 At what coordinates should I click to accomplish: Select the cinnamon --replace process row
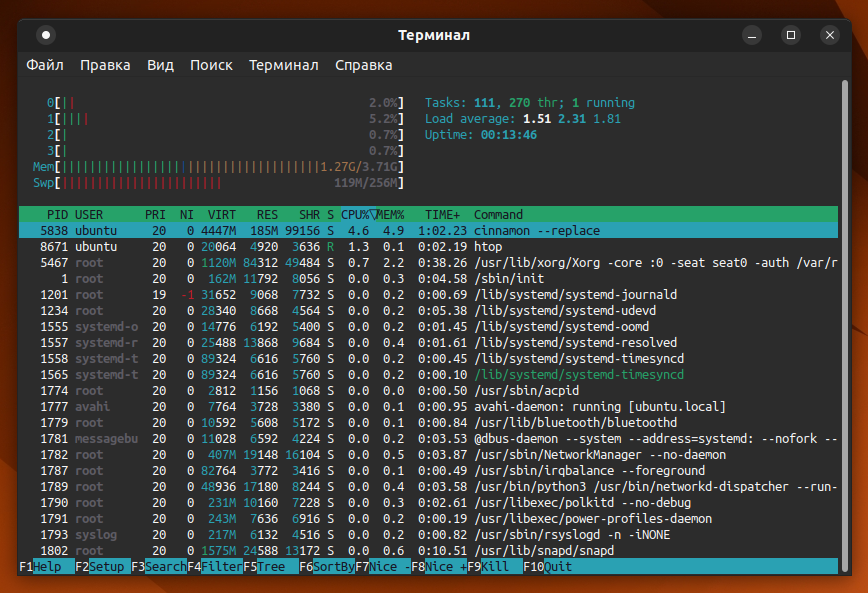coord(428,230)
